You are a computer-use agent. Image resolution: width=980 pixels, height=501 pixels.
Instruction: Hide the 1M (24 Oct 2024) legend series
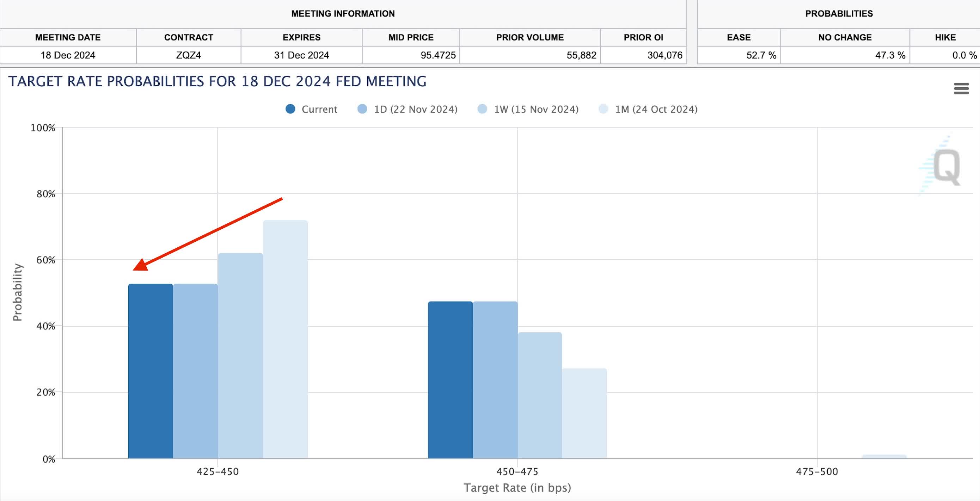point(656,110)
